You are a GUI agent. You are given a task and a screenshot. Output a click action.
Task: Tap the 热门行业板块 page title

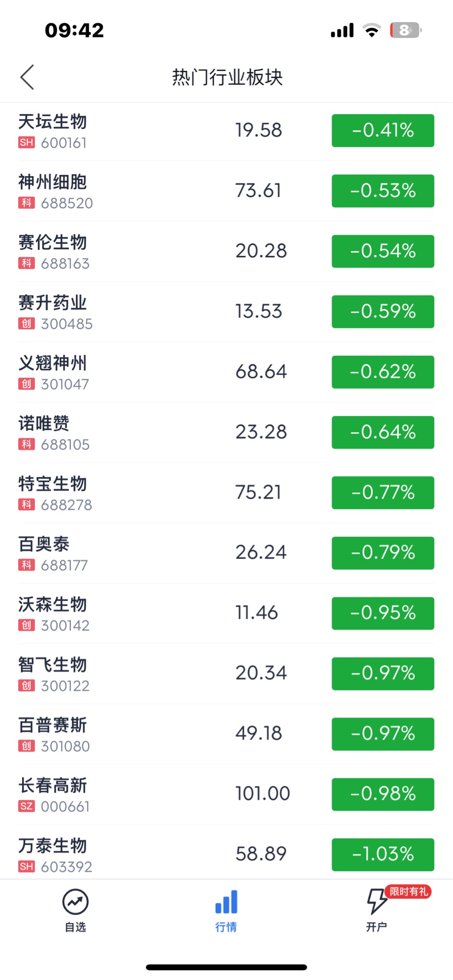(227, 77)
